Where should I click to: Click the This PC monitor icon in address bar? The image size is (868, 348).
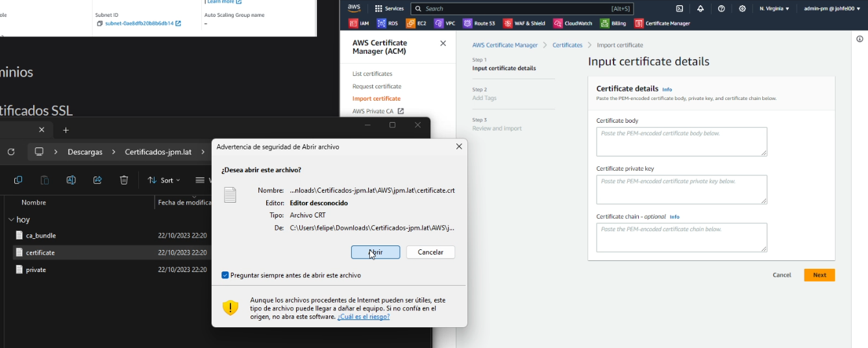pos(39,152)
